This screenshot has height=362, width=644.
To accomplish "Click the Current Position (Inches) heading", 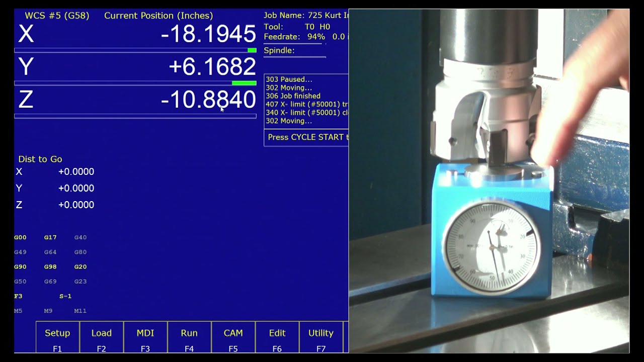I will (x=158, y=16).
